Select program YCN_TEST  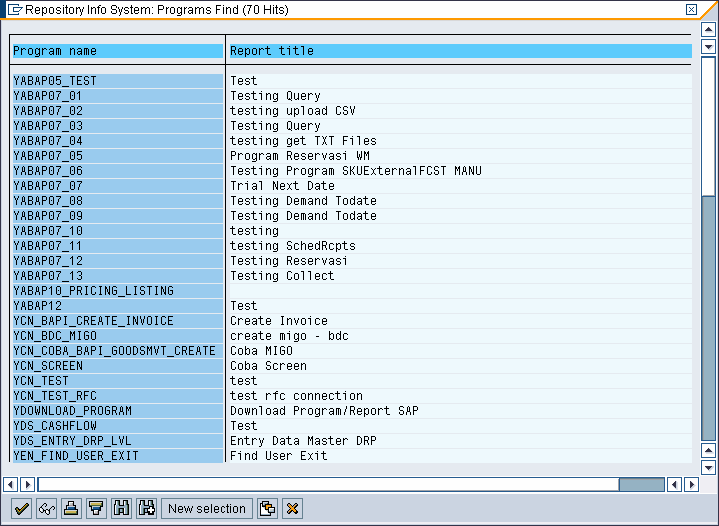(118, 381)
